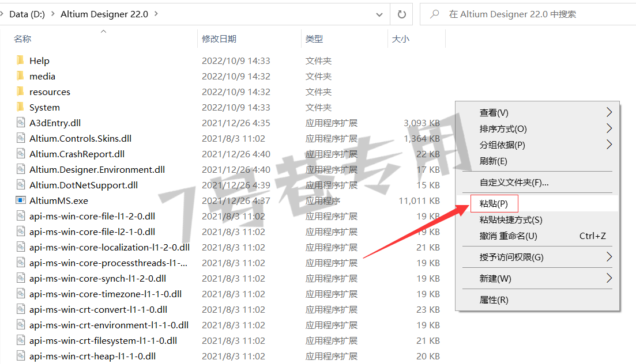Click the refresh button beside the address bar
The width and height of the screenshot is (636, 364).
tap(401, 14)
